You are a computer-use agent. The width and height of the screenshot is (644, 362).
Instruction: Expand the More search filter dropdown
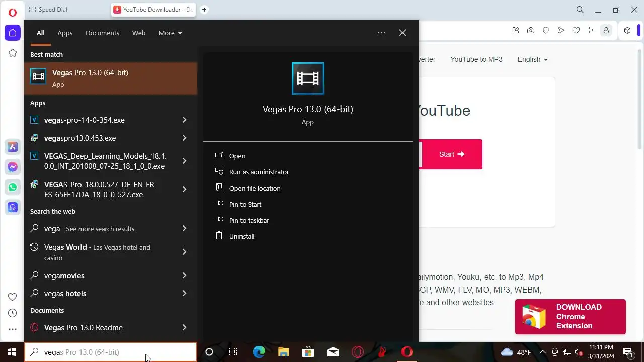coord(171,33)
